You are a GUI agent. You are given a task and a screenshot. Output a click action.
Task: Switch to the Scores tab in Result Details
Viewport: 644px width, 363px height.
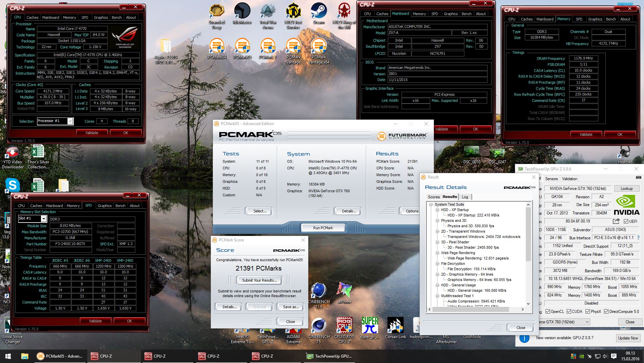click(x=433, y=197)
